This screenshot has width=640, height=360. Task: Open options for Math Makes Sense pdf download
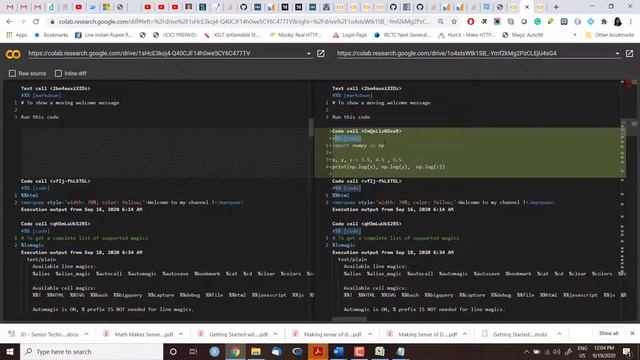coord(181,334)
